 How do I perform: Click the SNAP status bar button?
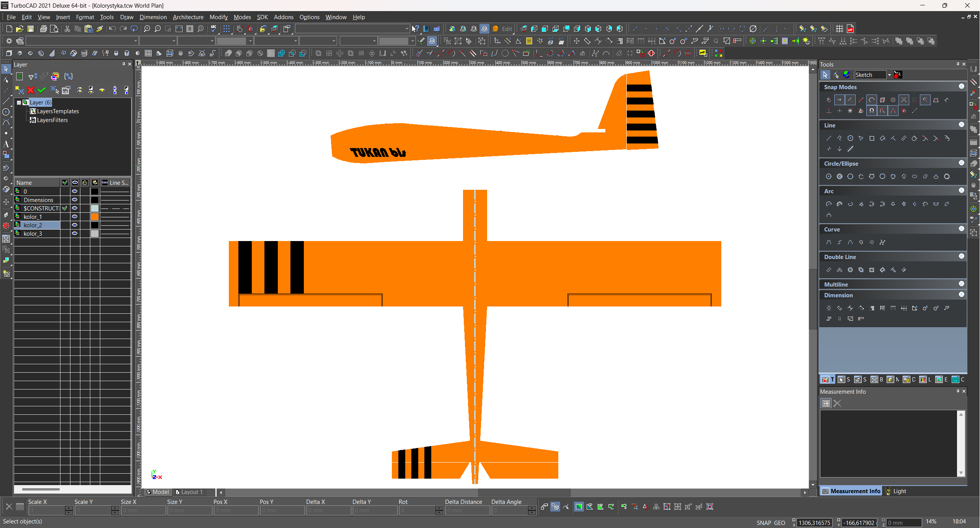point(763,523)
